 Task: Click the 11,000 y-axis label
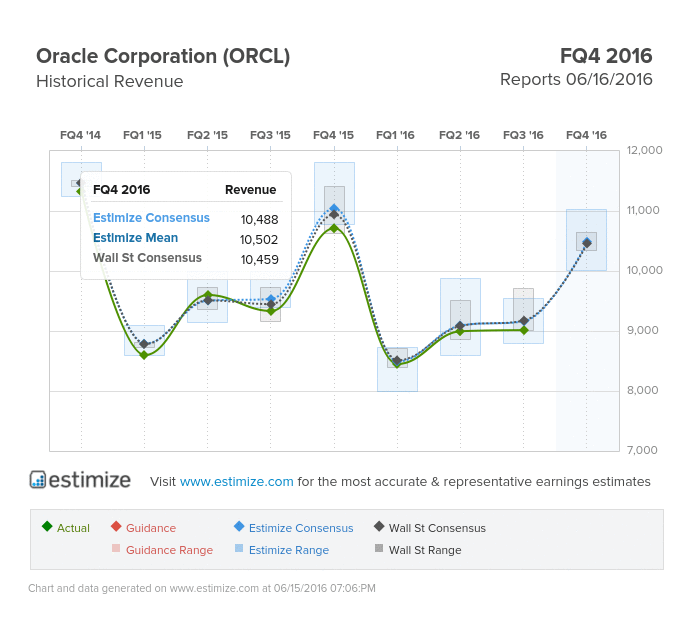pos(643,210)
